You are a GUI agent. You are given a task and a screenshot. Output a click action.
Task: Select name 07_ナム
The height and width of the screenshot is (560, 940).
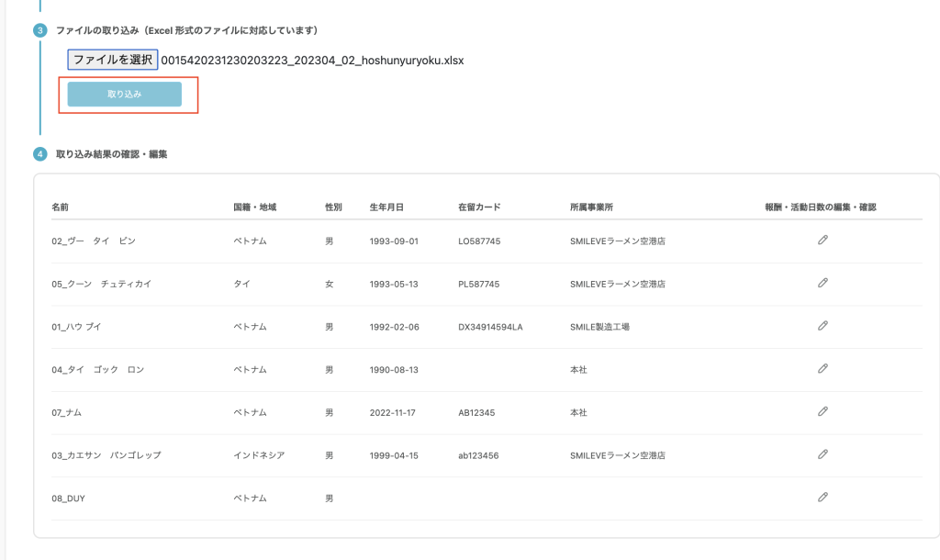(66, 412)
